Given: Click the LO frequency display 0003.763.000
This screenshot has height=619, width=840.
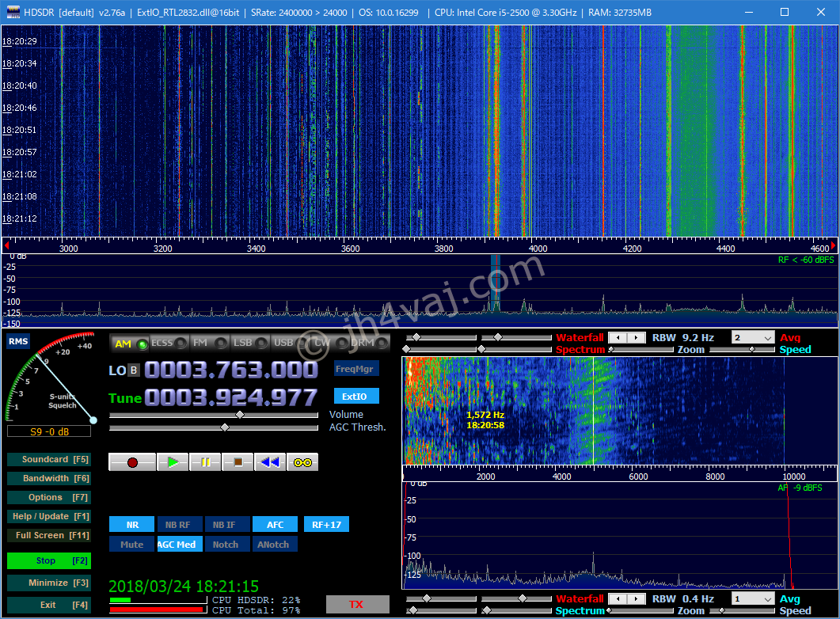Looking at the screenshot, I should click(x=231, y=370).
